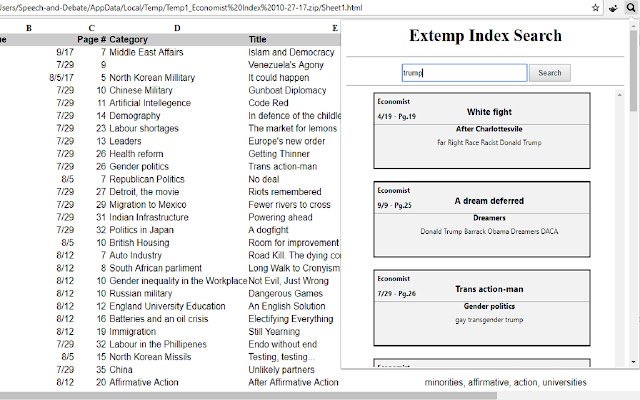Select the 'Politics in Japan' cell
The height and width of the screenshot is (400, 640).
coord(141,230)
